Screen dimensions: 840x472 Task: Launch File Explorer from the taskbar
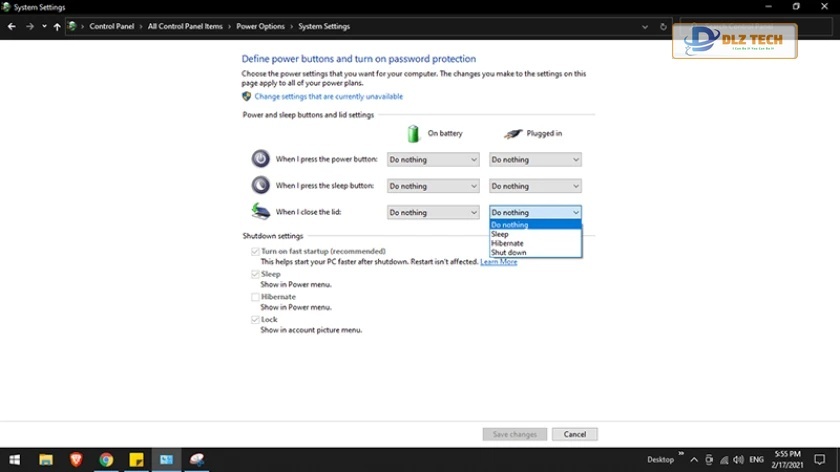pos(46,460)
